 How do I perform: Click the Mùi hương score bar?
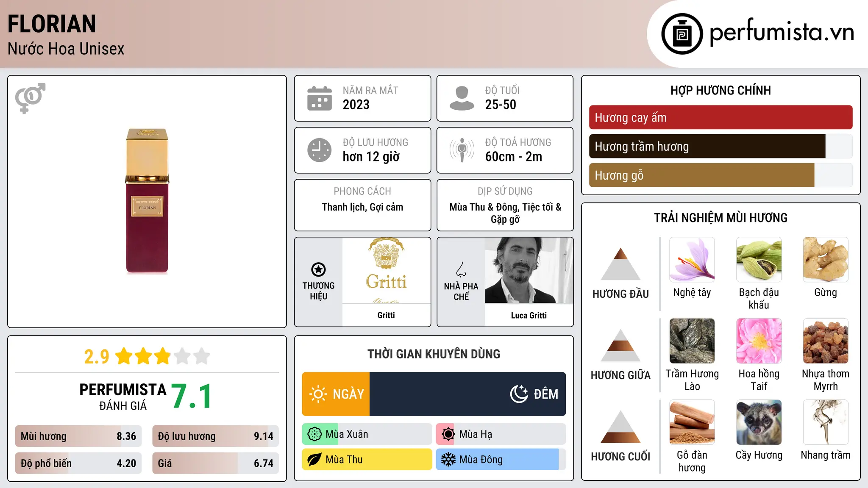click(78, 436)
